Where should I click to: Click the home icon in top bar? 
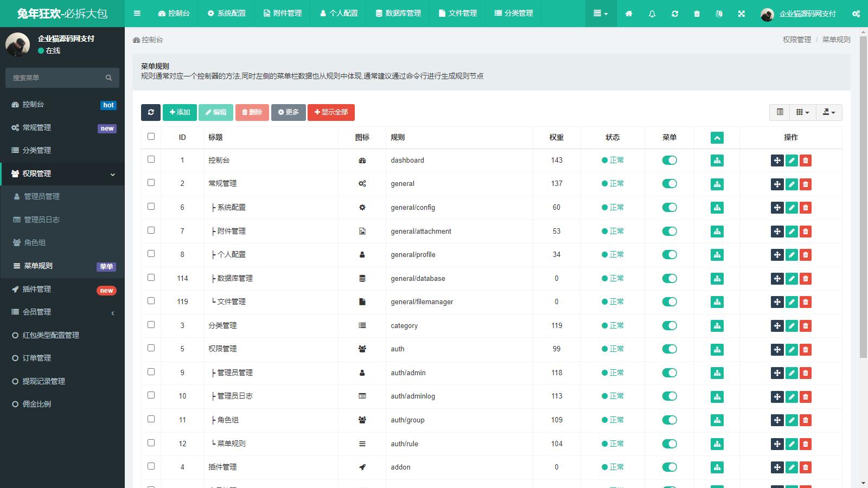(x=629, y=14)
